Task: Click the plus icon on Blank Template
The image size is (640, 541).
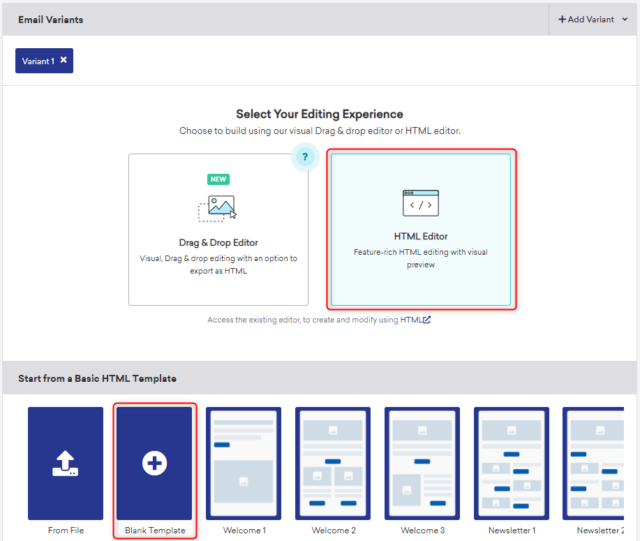Action: [154, 463]
